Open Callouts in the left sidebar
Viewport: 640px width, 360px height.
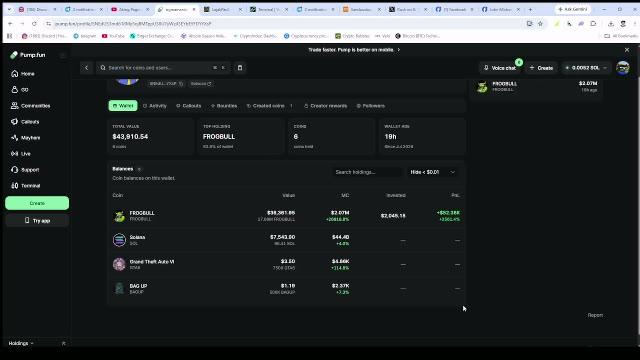tap(25, 122)
